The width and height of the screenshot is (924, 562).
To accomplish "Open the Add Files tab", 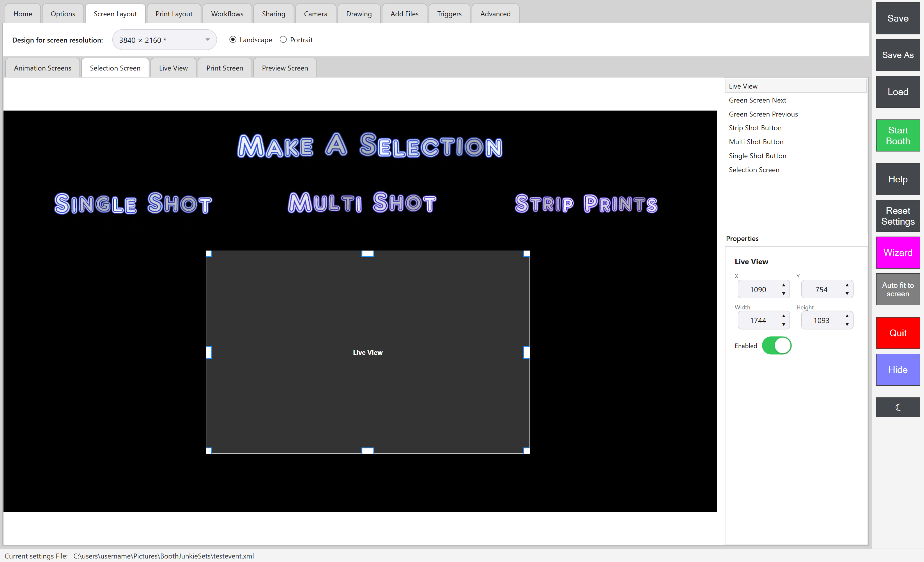I will (x=404, y=14).
